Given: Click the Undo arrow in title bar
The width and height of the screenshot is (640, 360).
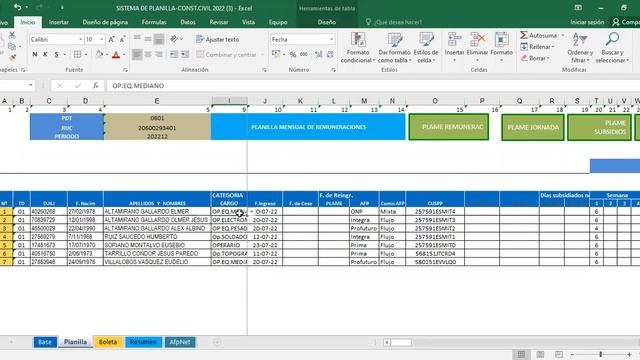Looking at the screenshot, I should (x=17, y=7).
